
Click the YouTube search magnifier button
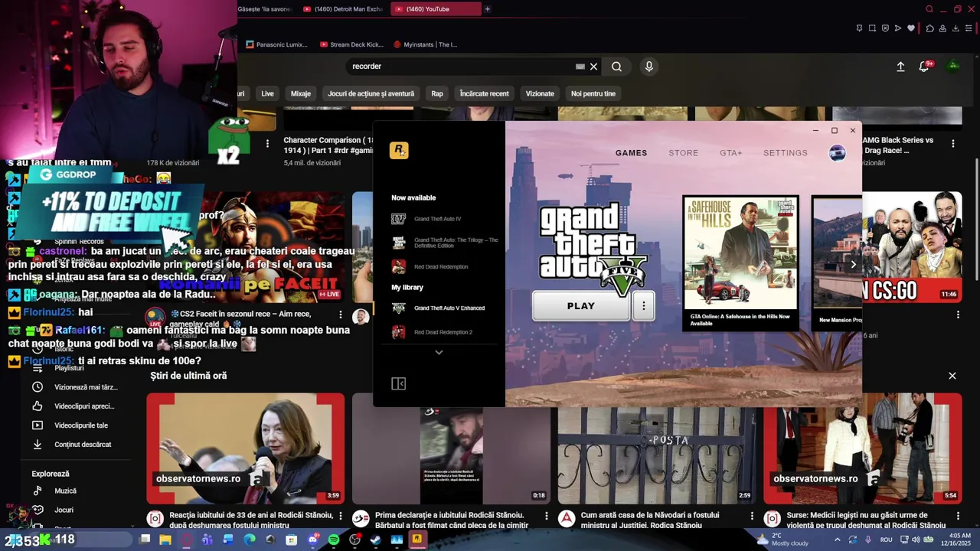[x=616, y=67]
